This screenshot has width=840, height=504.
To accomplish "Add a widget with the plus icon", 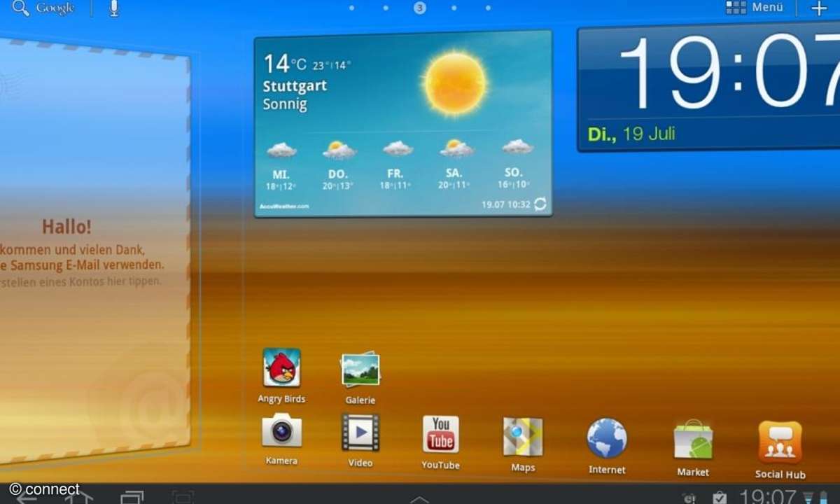I will coord(818,8).
